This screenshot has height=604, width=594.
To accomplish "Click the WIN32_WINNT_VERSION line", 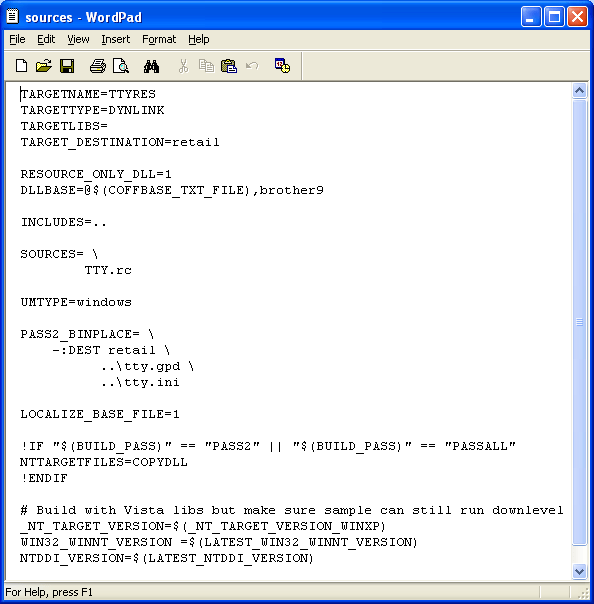I will [x=219, y=542].
